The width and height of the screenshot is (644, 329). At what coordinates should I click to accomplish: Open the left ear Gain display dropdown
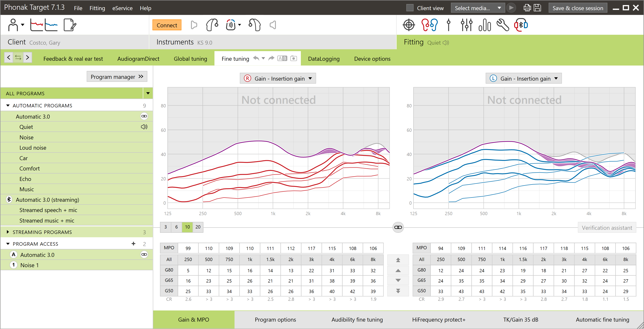tap(524, 78)
